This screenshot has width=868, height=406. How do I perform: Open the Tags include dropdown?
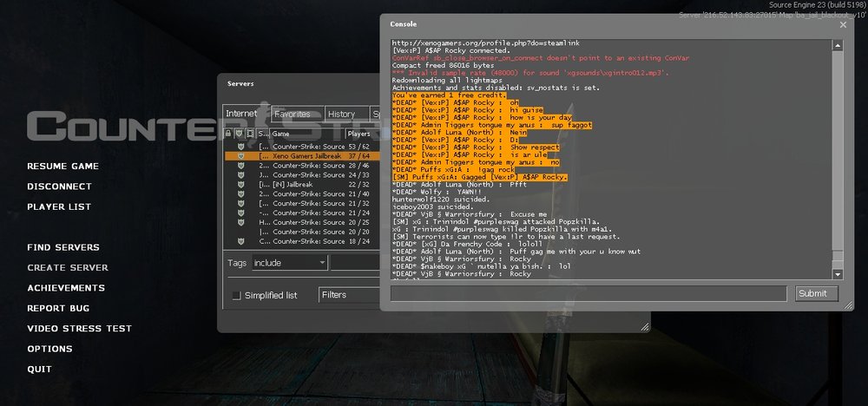pyautogui.click(x=290, y=263)
